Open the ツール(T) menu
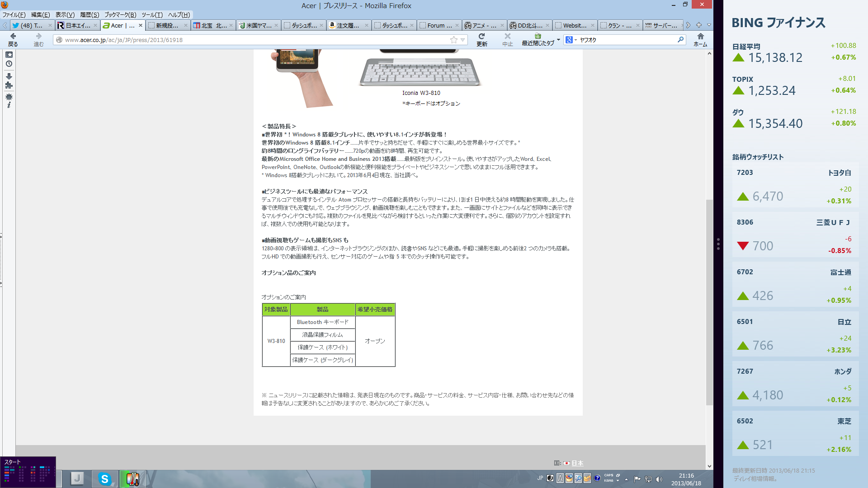 click(x=152, y=14)
